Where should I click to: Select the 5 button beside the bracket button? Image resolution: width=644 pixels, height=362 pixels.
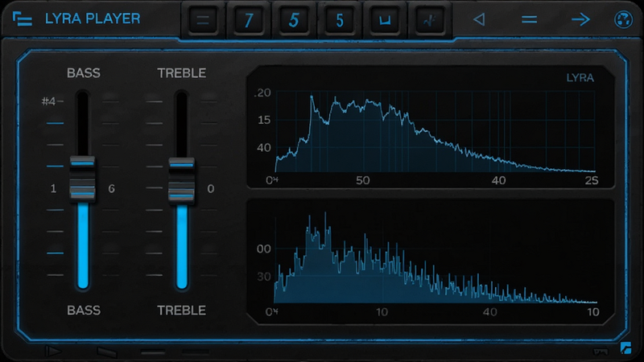pos(339,19)
